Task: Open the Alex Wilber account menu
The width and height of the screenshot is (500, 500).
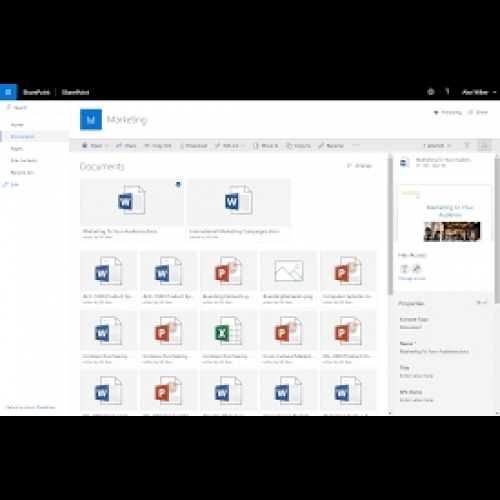Action: coord(479,92)
